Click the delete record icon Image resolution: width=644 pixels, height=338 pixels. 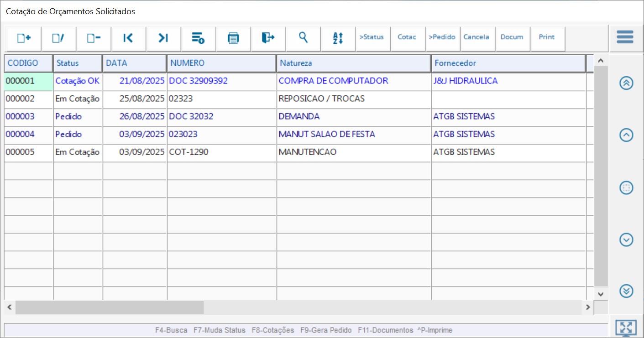coord(94,38)
